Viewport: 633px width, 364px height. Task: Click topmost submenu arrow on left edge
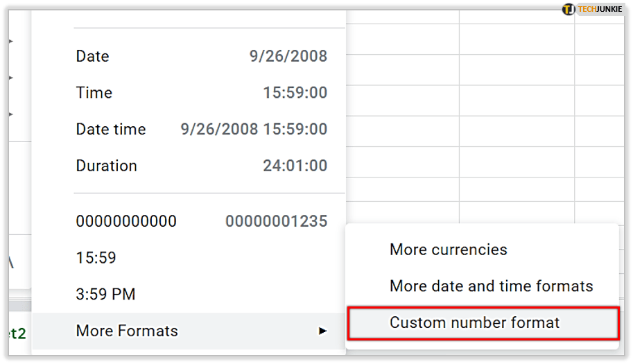[x=10, y=42]
